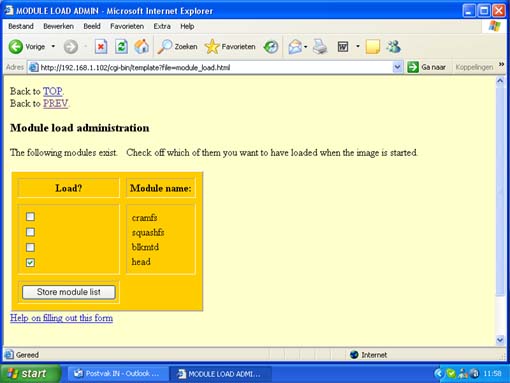The image size is (510, 383).
Task: Expand the Word edit dropdown arrow
Action: [358, 46]
